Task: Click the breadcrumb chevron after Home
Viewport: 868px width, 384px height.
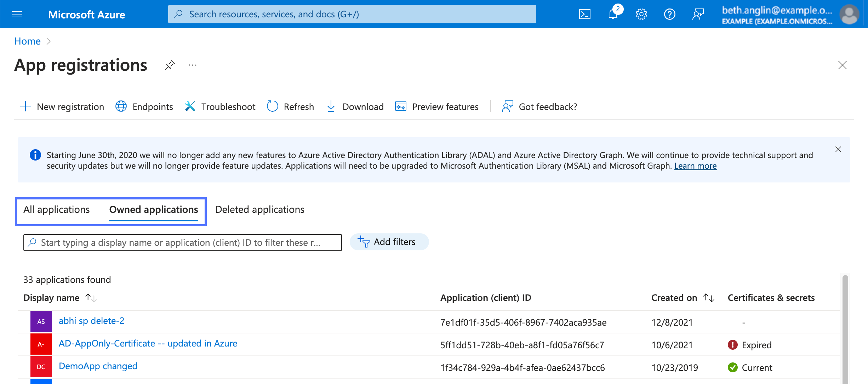Action: click(x=48, y=41)
